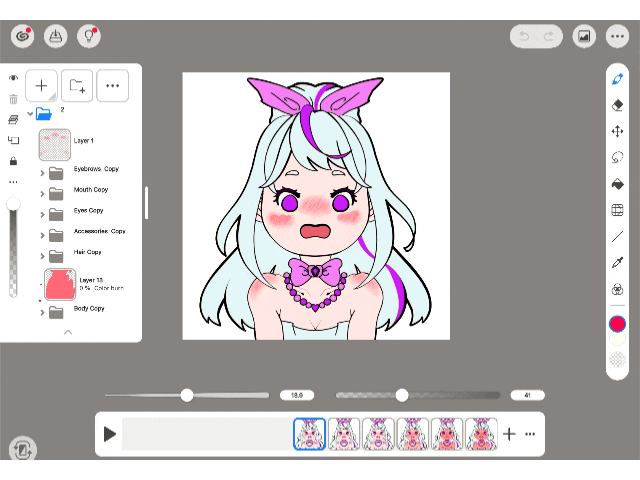Select the pen brush tool
Screen dimensions: 640x480
618,79
